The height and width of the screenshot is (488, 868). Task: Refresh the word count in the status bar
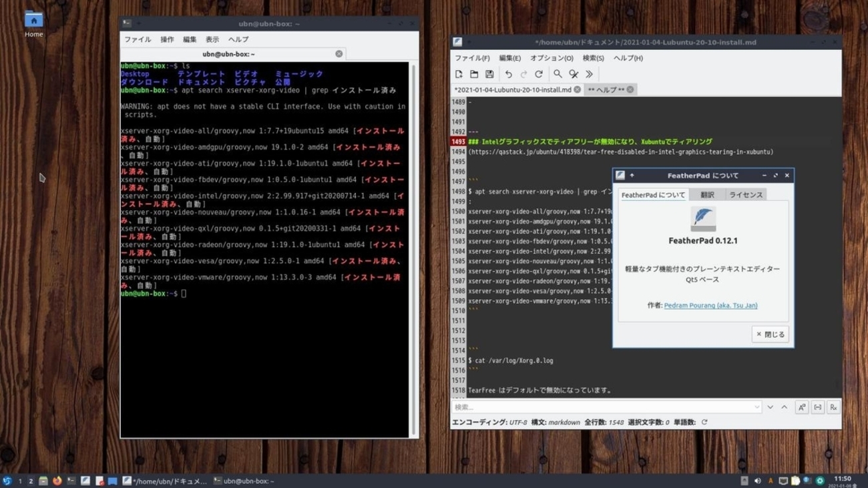(704, 423)
